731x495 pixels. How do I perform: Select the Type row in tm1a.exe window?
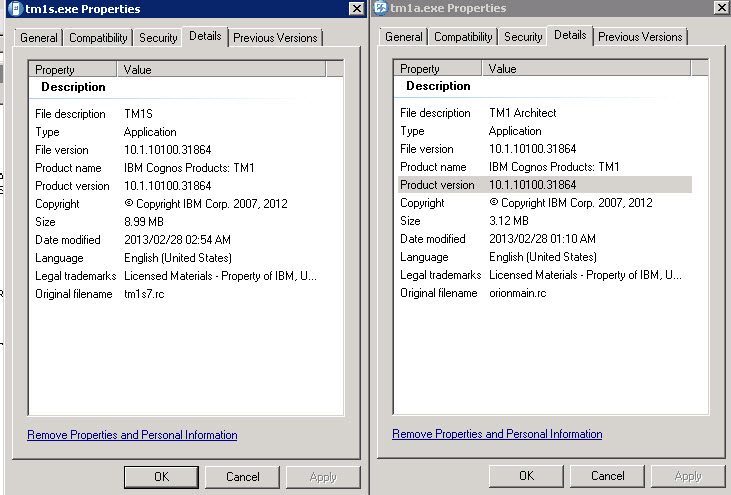[544, 131]
